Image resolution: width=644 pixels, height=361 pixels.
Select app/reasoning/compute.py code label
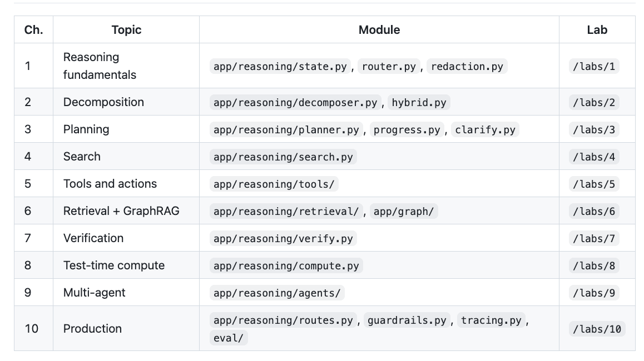[286, 266]
